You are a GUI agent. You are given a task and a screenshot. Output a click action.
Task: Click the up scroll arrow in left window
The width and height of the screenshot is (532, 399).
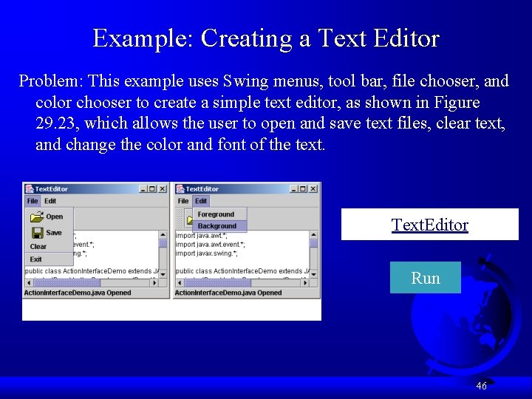[x=163, y=235]
